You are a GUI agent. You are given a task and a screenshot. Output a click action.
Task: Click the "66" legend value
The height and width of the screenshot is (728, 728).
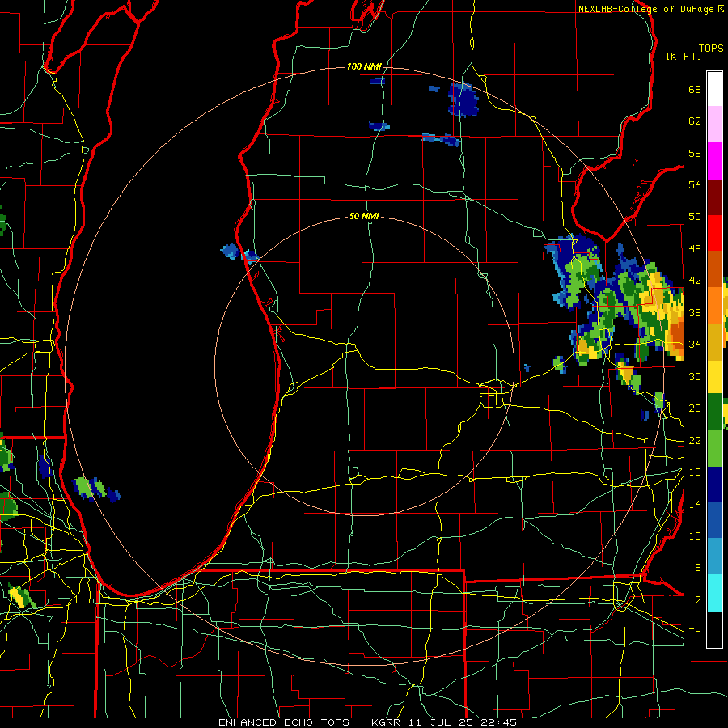tap(695, 90)
